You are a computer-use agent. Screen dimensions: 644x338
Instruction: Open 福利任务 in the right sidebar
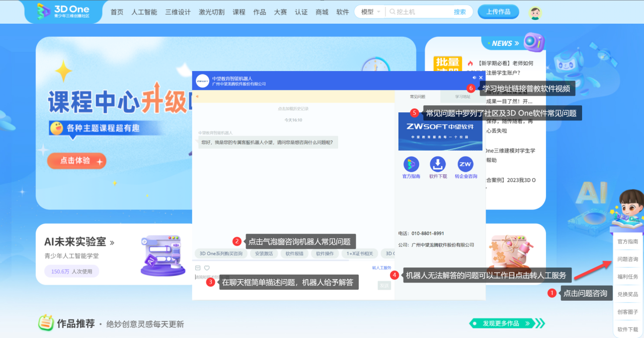(x=628, y=277)
